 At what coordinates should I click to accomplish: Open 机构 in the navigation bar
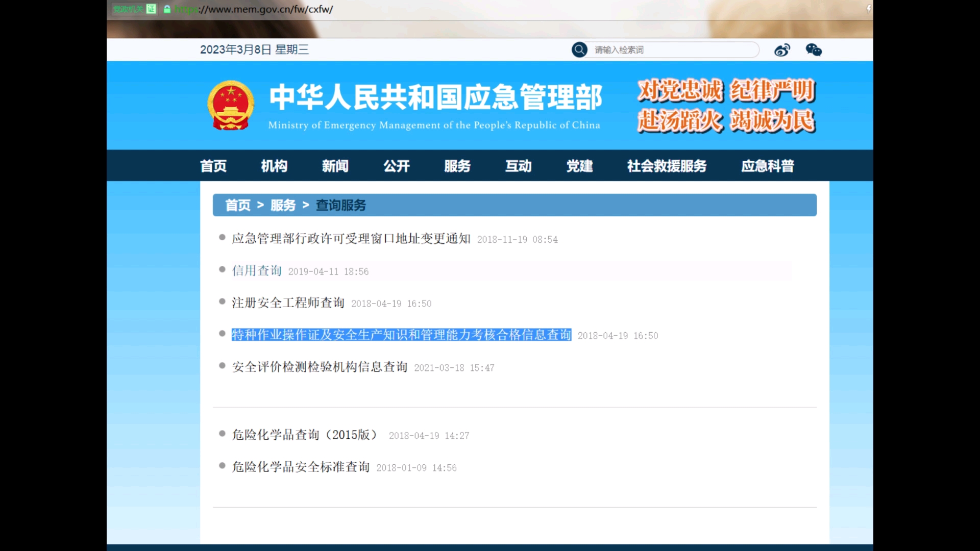274,166
